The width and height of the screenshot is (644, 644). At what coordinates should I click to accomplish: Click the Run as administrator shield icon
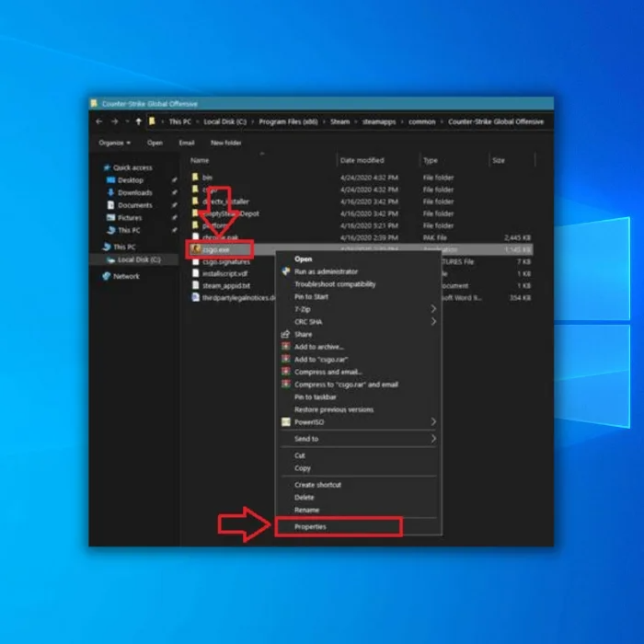click(286, 271)
